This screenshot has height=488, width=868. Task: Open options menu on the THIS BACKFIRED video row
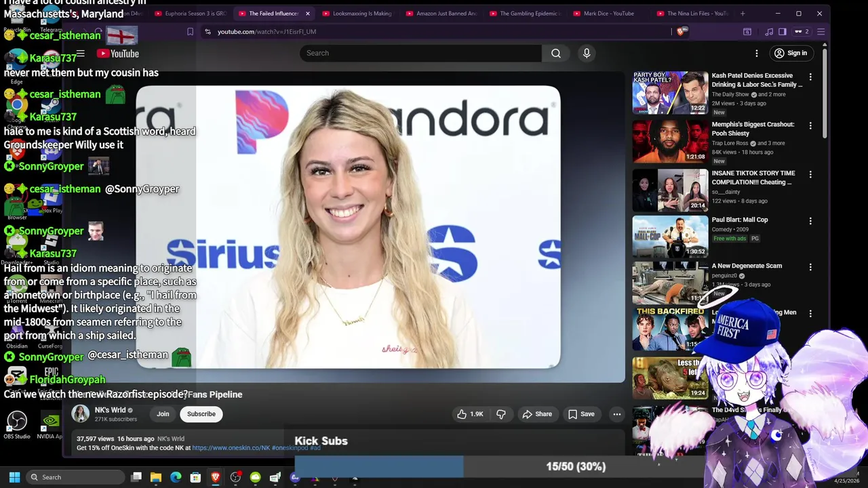coord(810,314)
